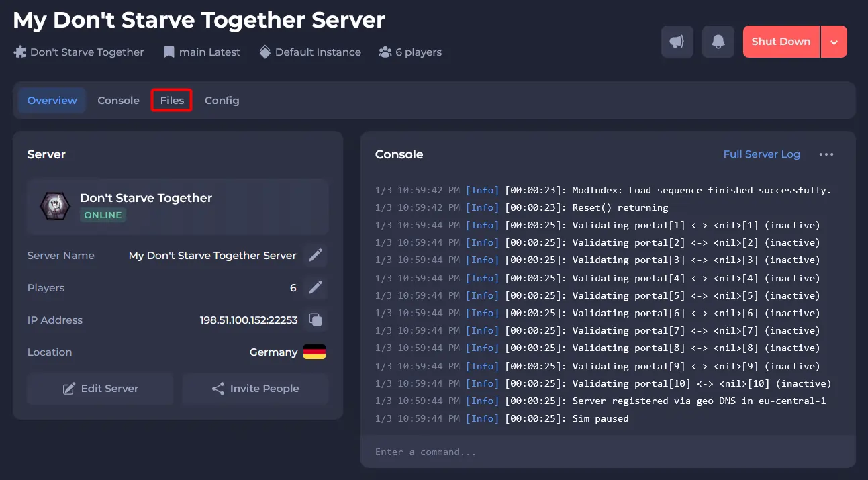Open the console three-dots more menu
Image resolution: width=868 pixels, height=480 pixels.
[x=826, y=154]
